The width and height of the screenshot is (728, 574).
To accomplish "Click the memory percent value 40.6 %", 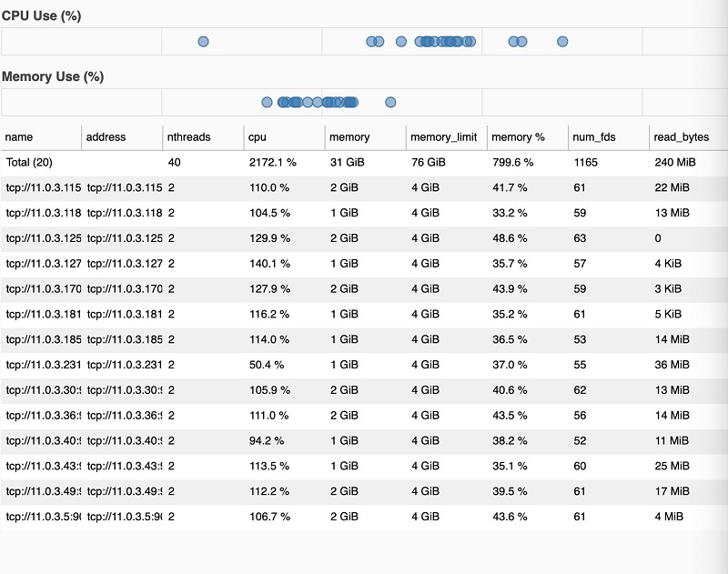I will 510,390.
